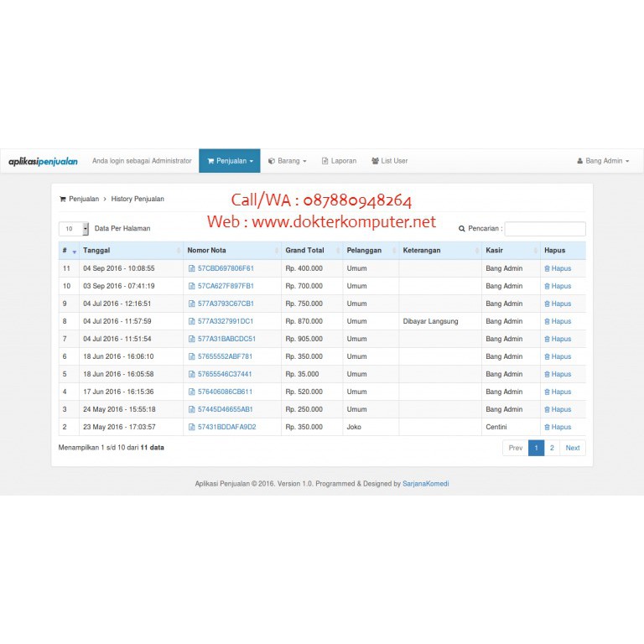The image size is (644, 644).
Task: Open the SarjanaKomedi footer link
Action: [425, 484]
